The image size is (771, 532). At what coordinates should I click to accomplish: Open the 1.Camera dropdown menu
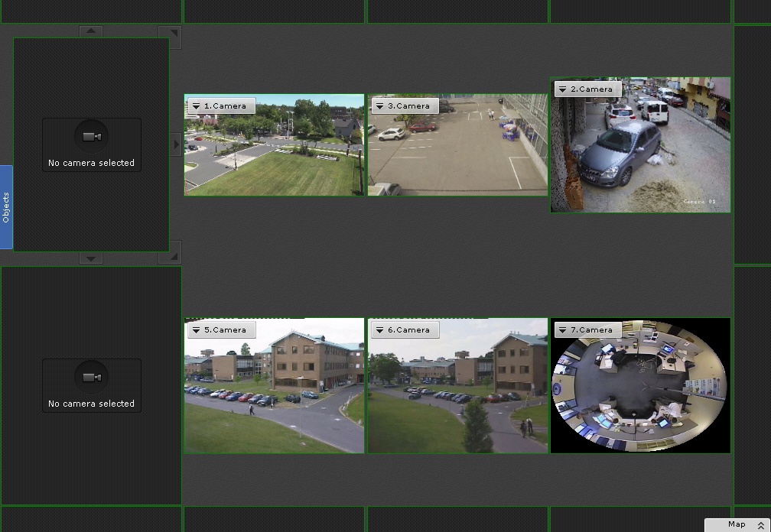tap(197, 106)
